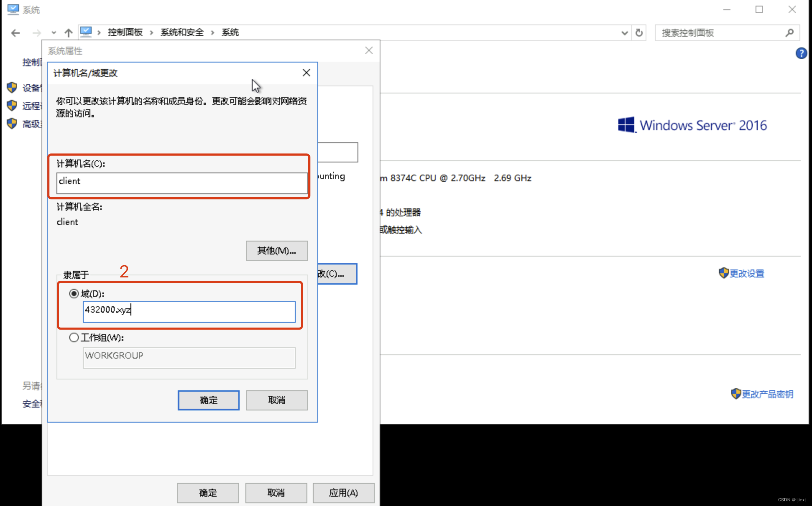
Task: Click the 更改(C)... button in 系统属性
Action: click(337, 274)
